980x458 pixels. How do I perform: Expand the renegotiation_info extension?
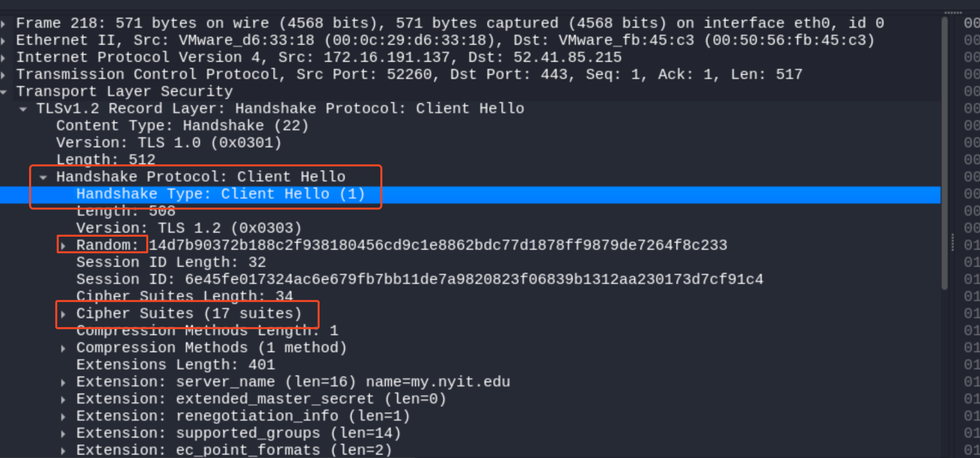pos(64,416)
